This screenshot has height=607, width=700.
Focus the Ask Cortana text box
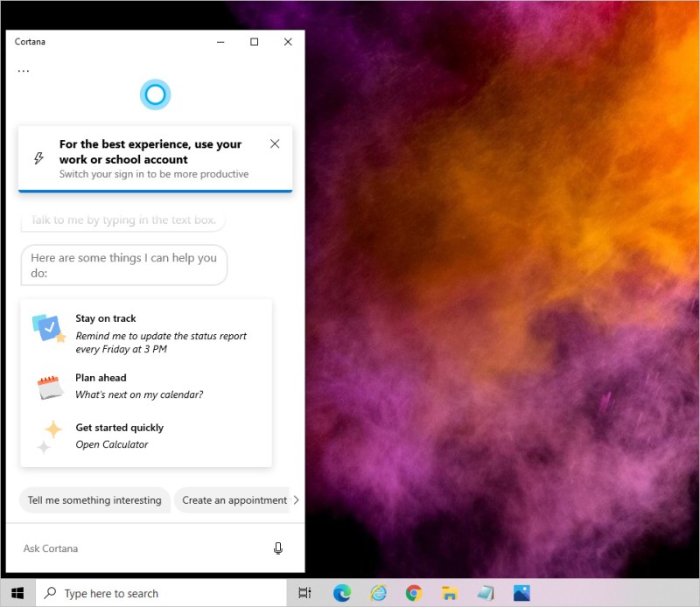pos(143,548)
